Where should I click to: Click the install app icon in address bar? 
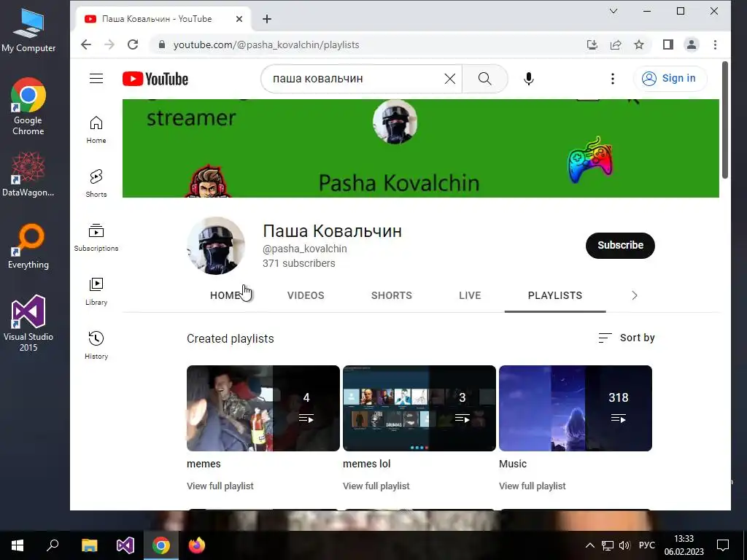(x=592, y=44)
